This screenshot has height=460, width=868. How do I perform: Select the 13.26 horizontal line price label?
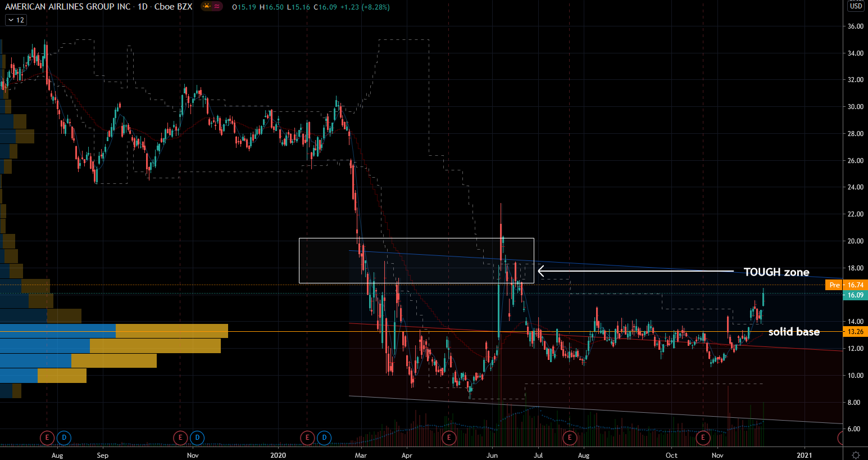[855, 332]
